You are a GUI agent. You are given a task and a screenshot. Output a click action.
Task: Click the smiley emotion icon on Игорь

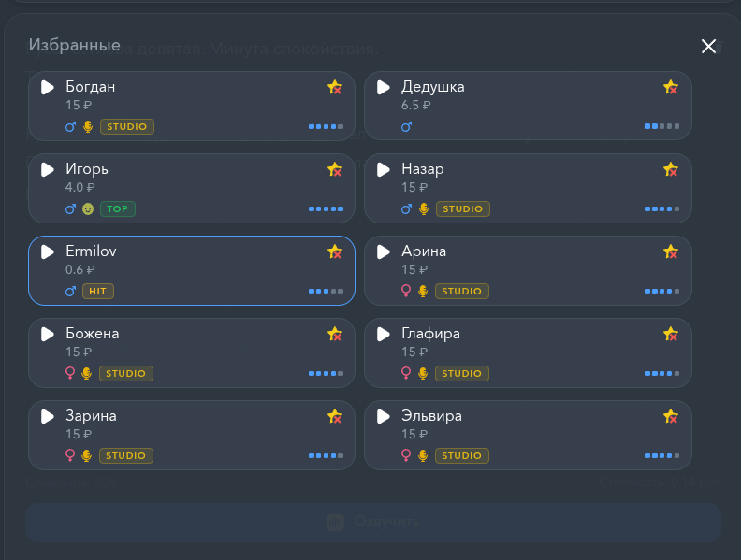pos(88,208)
